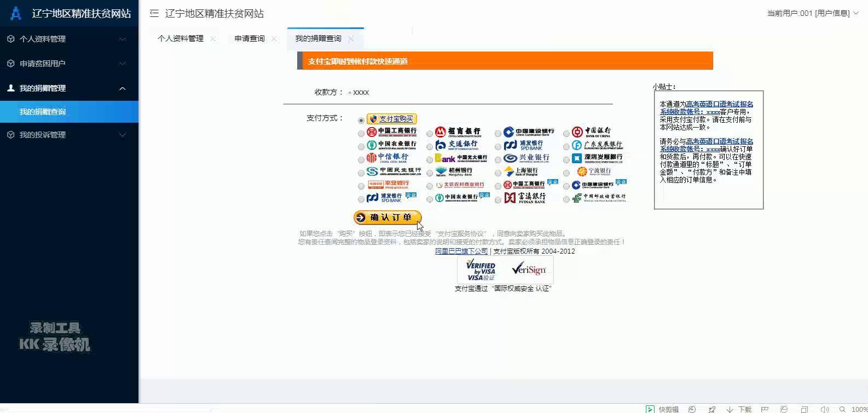Click the 收款方 value xxxx
The width and height of the screenshot is (868, 413).
361,93
